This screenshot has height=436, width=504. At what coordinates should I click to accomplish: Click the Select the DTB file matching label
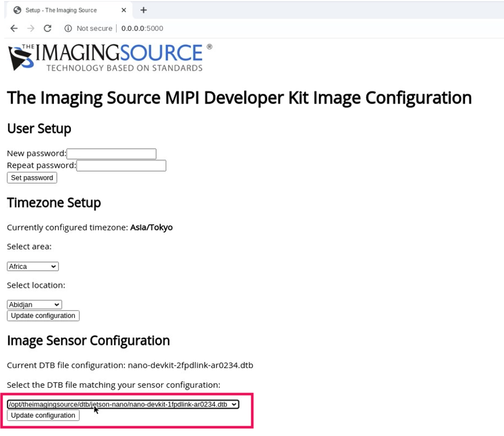tap(114, 385)
